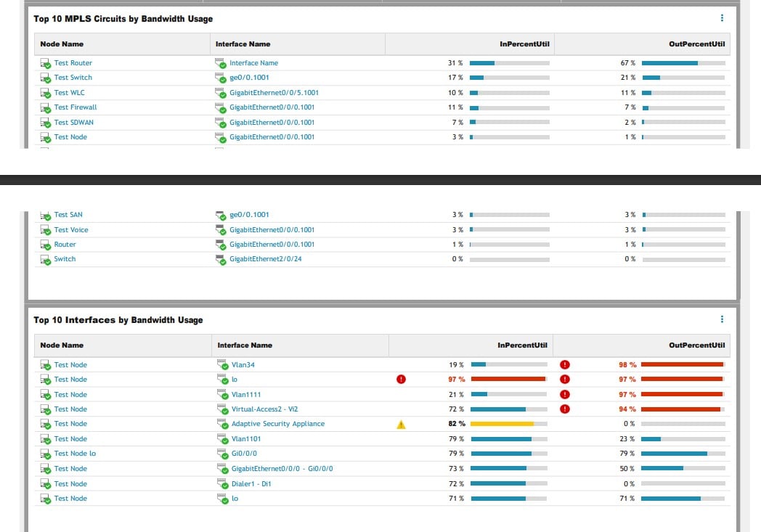Click the '31 %' InPercentUtil value
The height and width of the screenshot is (532, 761).
click(x=455, y=62)
